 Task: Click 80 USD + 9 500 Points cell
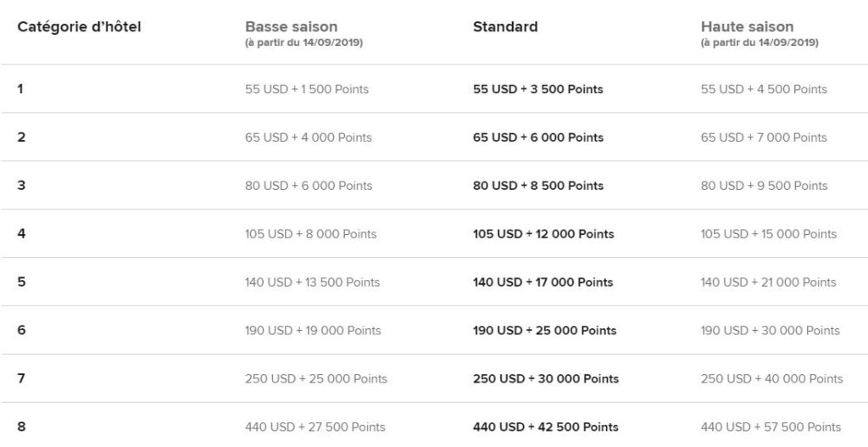tap(764, 186)
